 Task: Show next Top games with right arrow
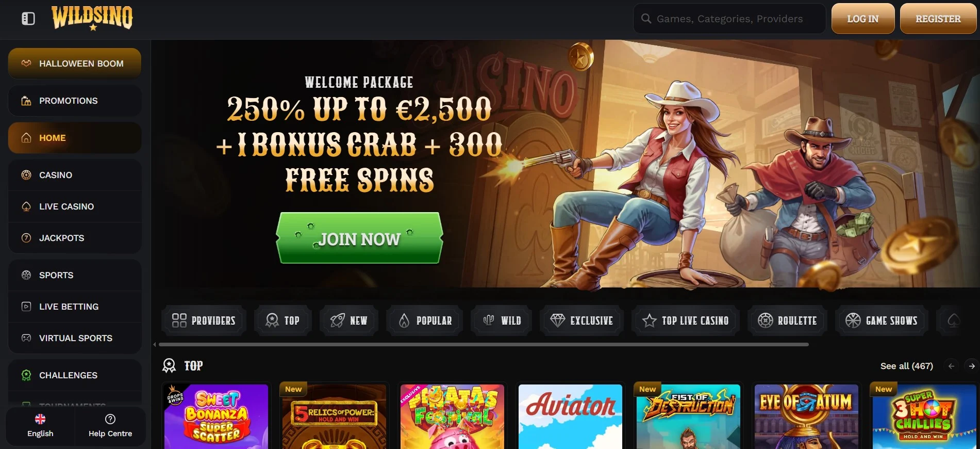click(x=972, y=366)
